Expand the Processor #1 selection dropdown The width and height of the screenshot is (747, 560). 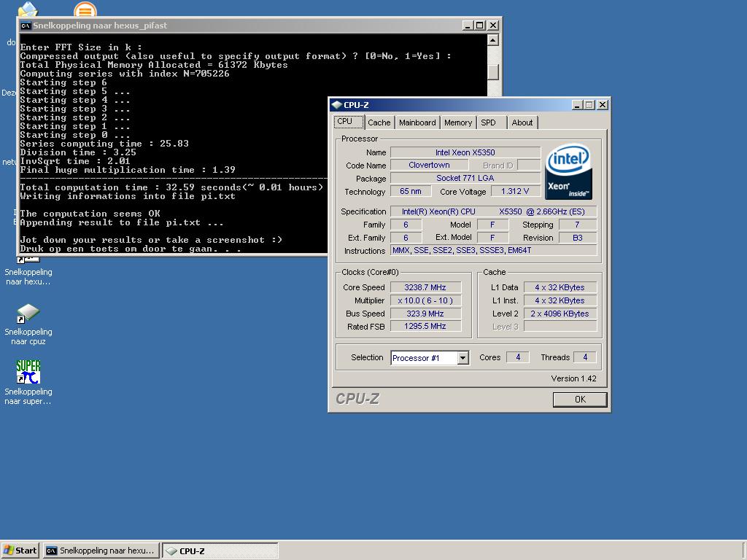pos(462,358)
